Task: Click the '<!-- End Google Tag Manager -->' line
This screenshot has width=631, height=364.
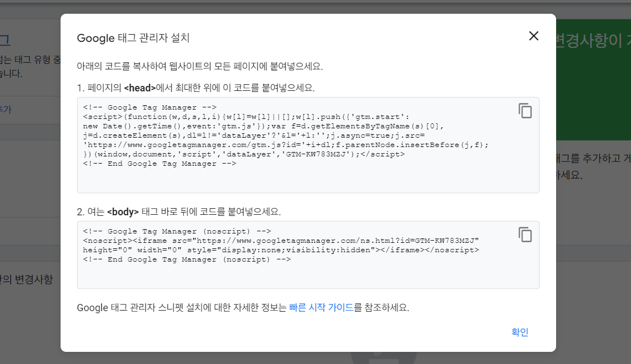Action: (159, 164)
